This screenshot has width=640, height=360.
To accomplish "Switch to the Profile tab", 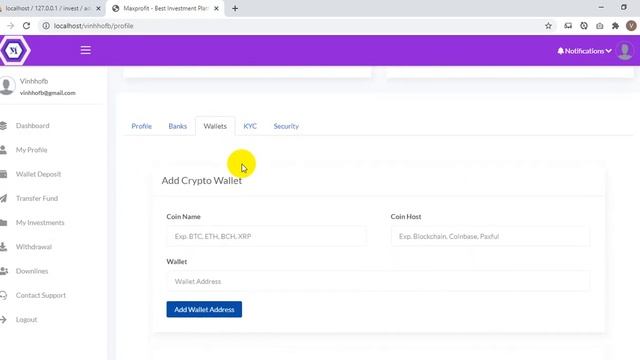I will click(x=142, y=126).
